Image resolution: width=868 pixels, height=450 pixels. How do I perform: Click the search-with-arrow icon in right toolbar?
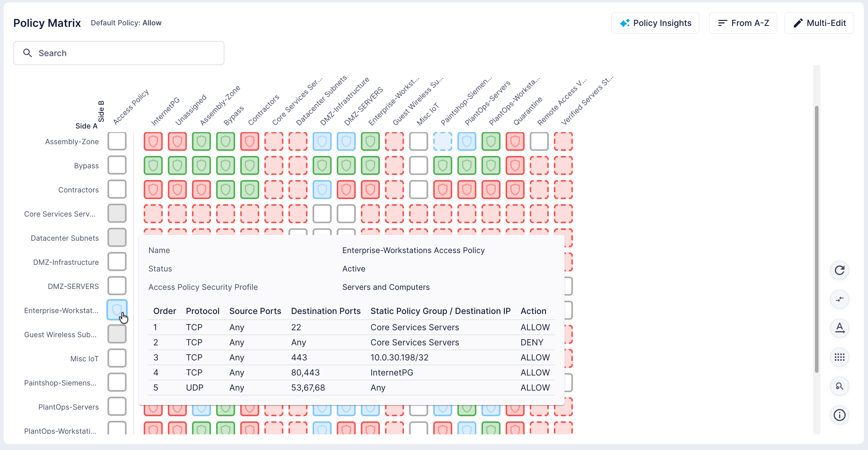(x=839, y=386)
